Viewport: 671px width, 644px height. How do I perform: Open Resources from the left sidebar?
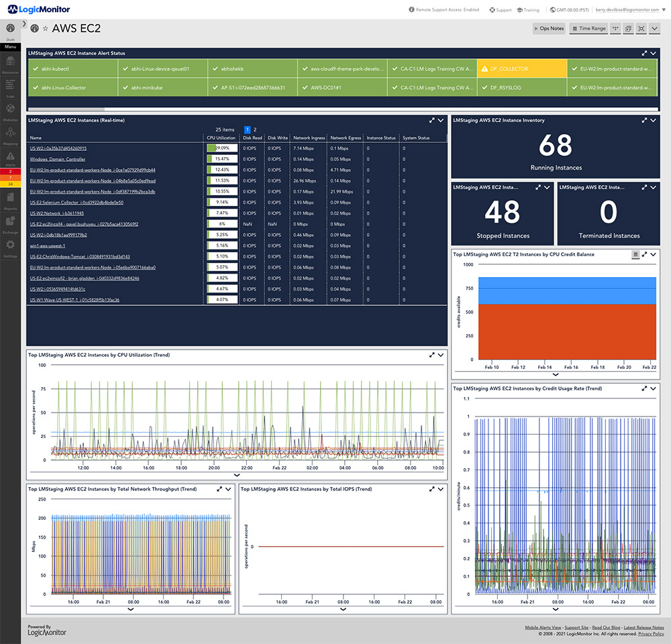click(x=10, y=60)
